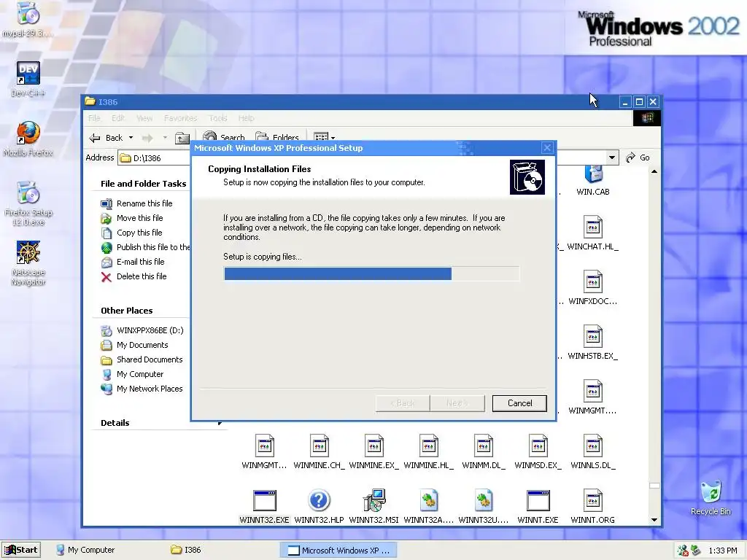Click the Start button
This screenshot has width=747, height=560.
pyautogui.click(x=21, y=550)
